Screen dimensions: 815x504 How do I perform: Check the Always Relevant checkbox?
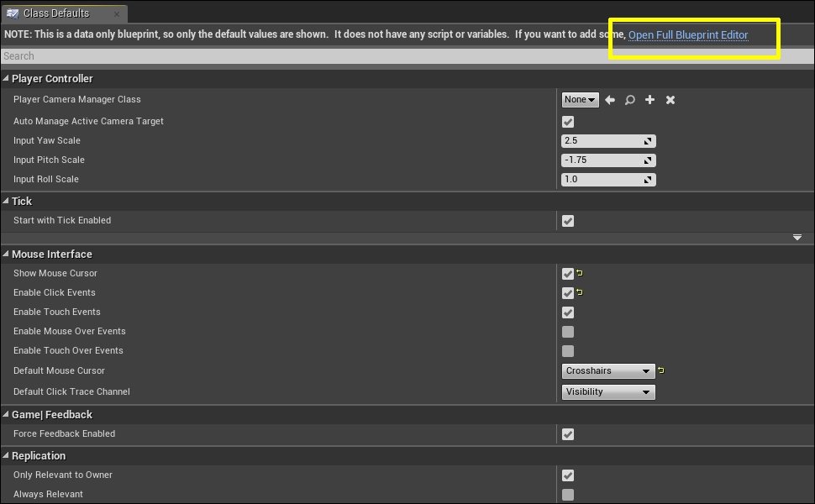(x=568, y=495)
